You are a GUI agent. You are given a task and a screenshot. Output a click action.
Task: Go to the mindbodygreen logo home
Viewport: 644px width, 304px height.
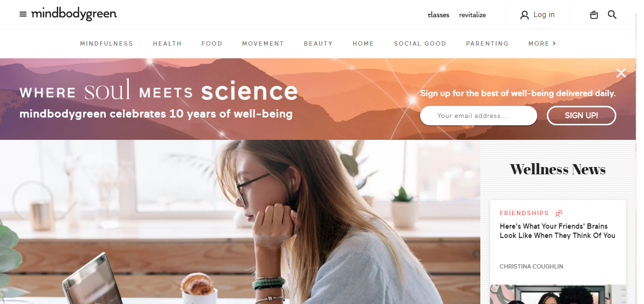[x=74, y=14]
